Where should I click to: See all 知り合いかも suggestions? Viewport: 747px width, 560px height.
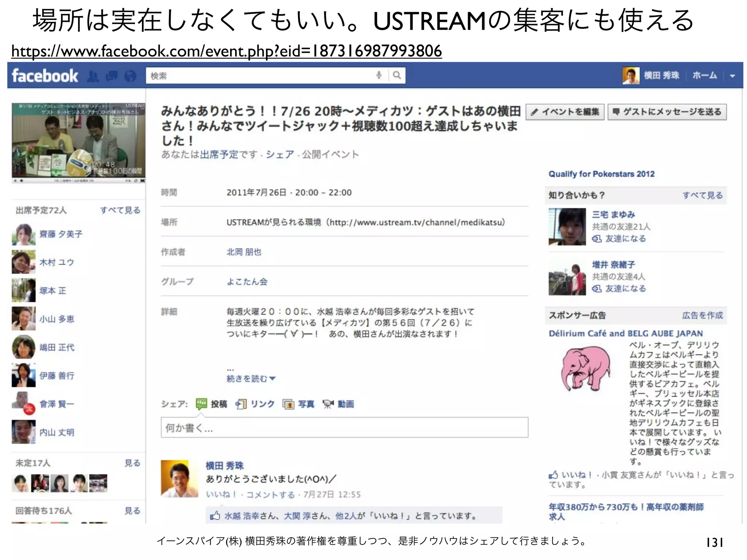[703, 195]
